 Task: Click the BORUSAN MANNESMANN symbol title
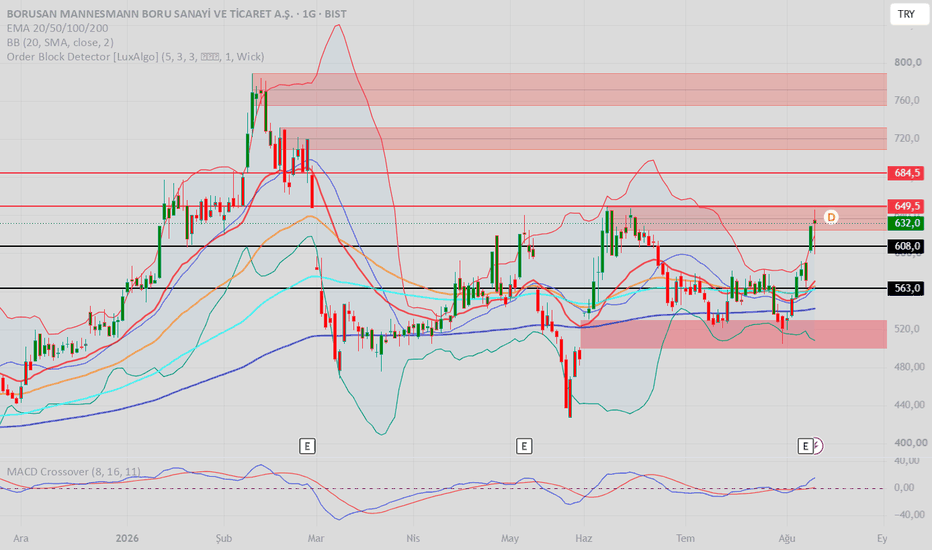[177, 14]
